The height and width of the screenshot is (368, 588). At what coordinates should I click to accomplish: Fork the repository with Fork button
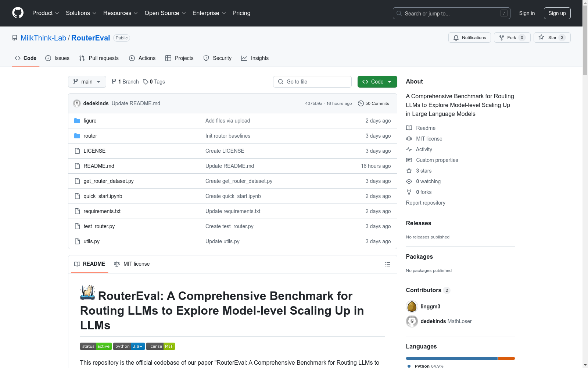pos(512,38)
